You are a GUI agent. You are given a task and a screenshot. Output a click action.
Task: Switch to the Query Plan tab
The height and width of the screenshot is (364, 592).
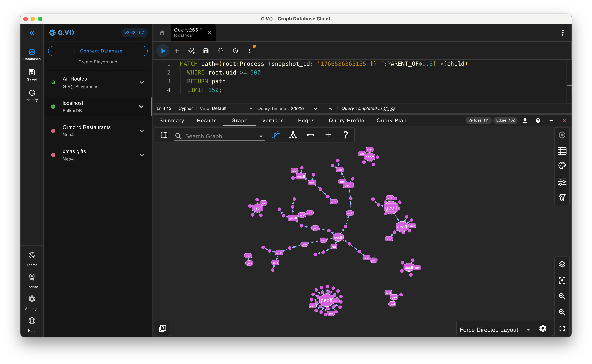click(391, 120)
